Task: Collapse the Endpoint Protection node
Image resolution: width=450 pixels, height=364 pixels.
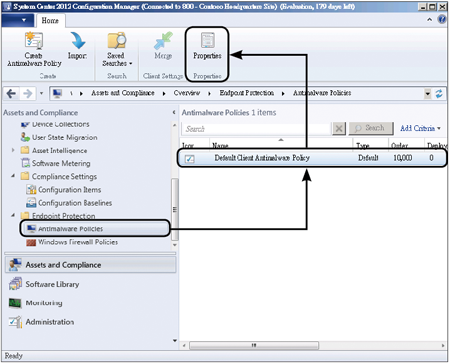Action: (13, 215)
